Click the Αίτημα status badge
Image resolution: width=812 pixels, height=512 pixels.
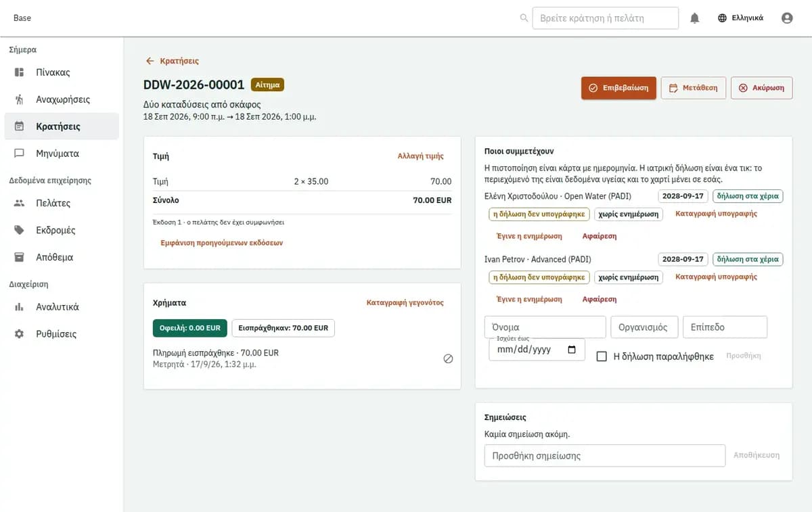267,85
